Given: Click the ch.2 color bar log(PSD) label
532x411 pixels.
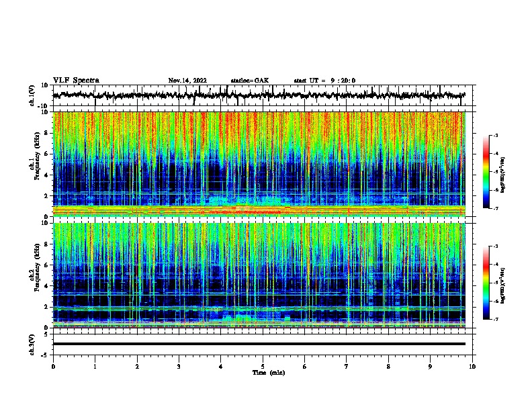Looking at the screenshot, I should [x=503, y=286].
